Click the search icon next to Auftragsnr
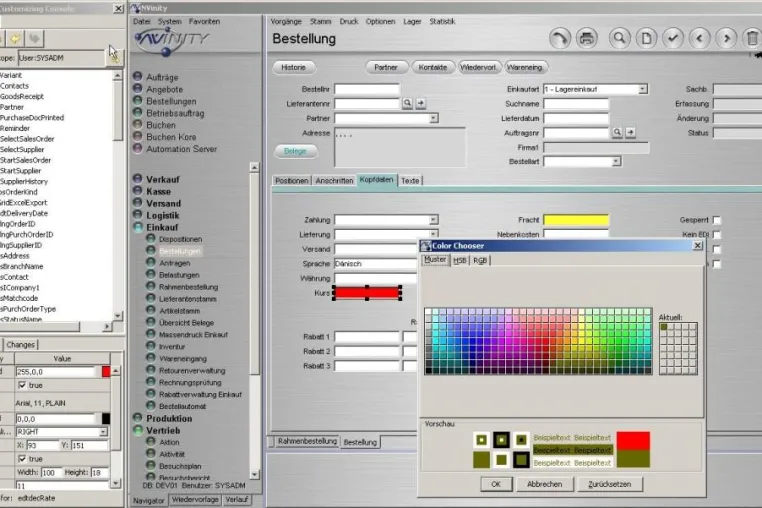This screenshot has height=508, width=762. coord(617,132)
